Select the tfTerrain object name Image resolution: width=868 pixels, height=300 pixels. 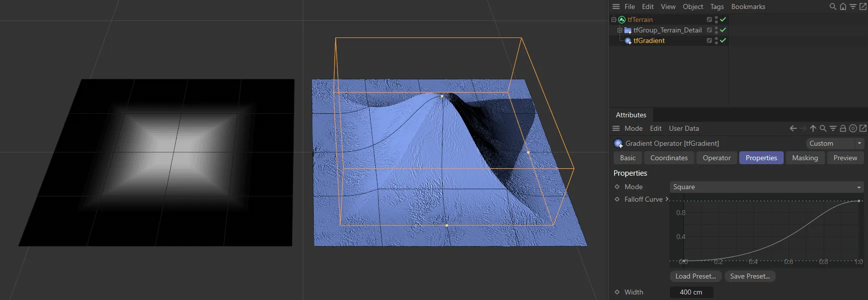click(640, 19)
